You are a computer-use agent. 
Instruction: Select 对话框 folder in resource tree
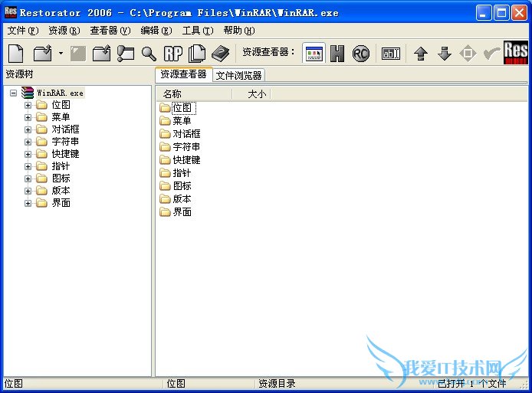65,129
